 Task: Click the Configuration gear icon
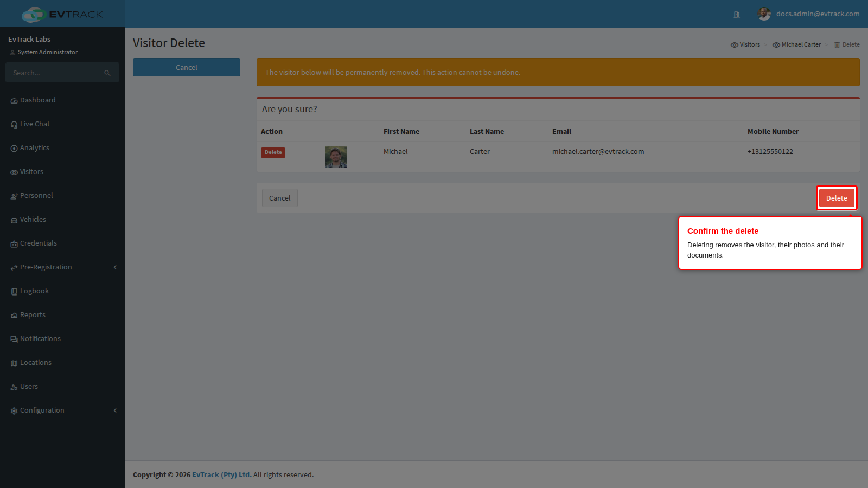tap(14, 411)
